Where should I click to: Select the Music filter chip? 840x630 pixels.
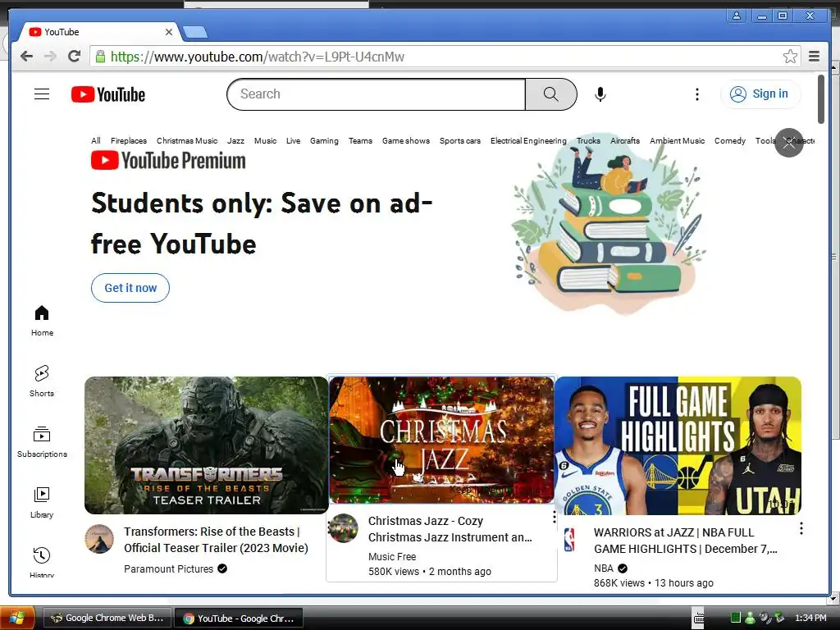[x=265, y=141]
